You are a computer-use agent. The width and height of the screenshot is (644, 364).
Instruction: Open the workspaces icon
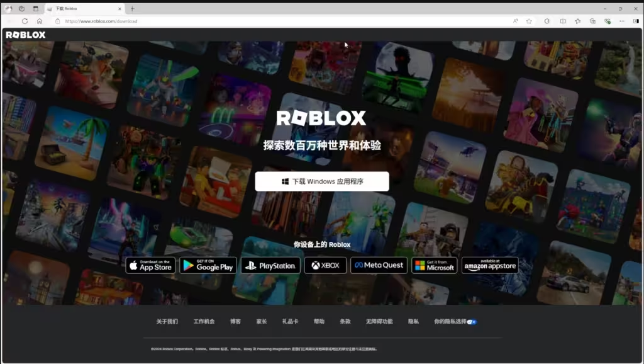(x=22, y=9)
